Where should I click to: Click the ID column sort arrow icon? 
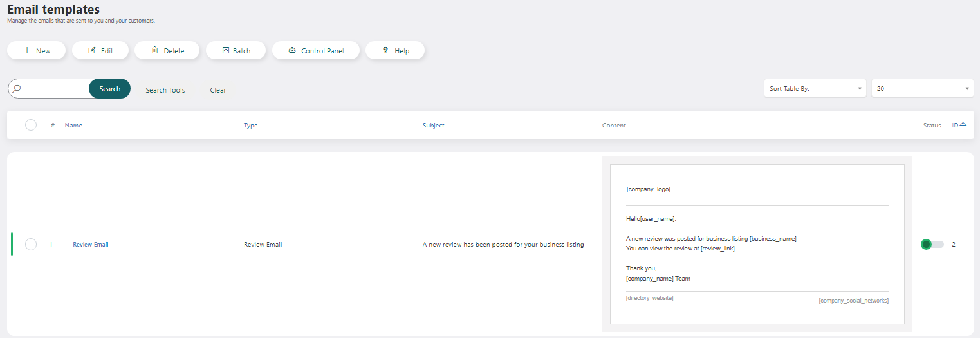click(x=963, y=125)
